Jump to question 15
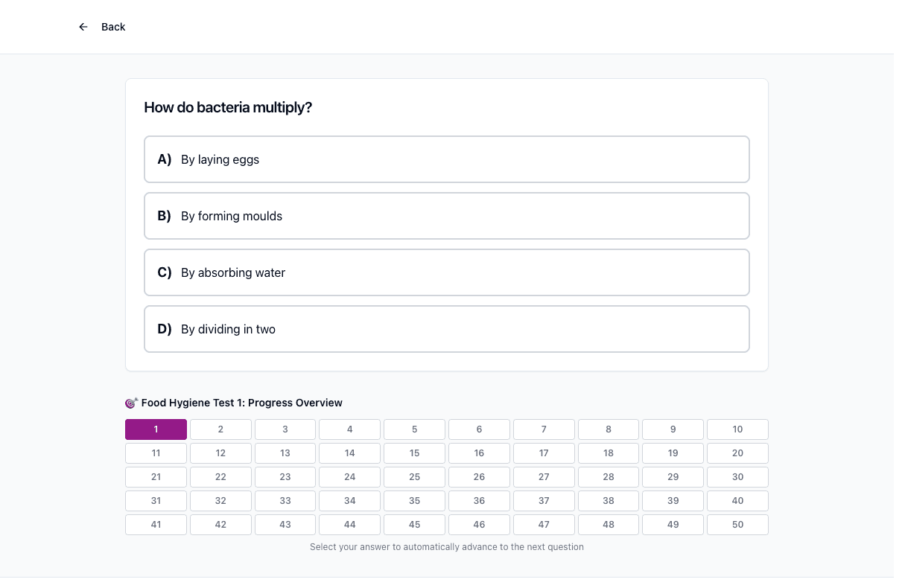Viewport: 905px width, 588px height. pos(415,453)
